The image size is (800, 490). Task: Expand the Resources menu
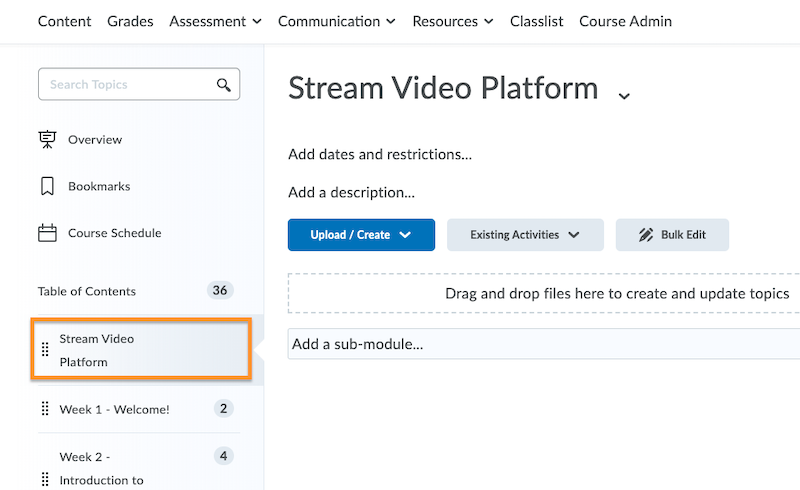pos(452,21)
